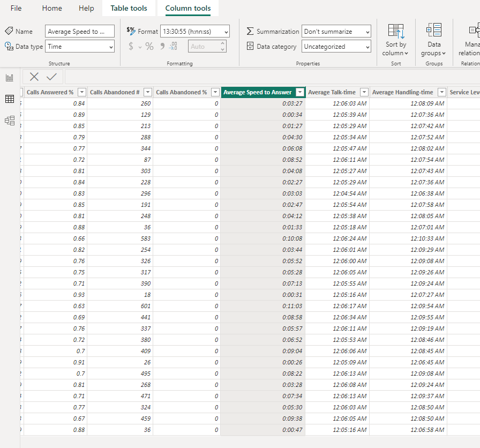Apply currency format with the dollar icon

pos(131,46)
